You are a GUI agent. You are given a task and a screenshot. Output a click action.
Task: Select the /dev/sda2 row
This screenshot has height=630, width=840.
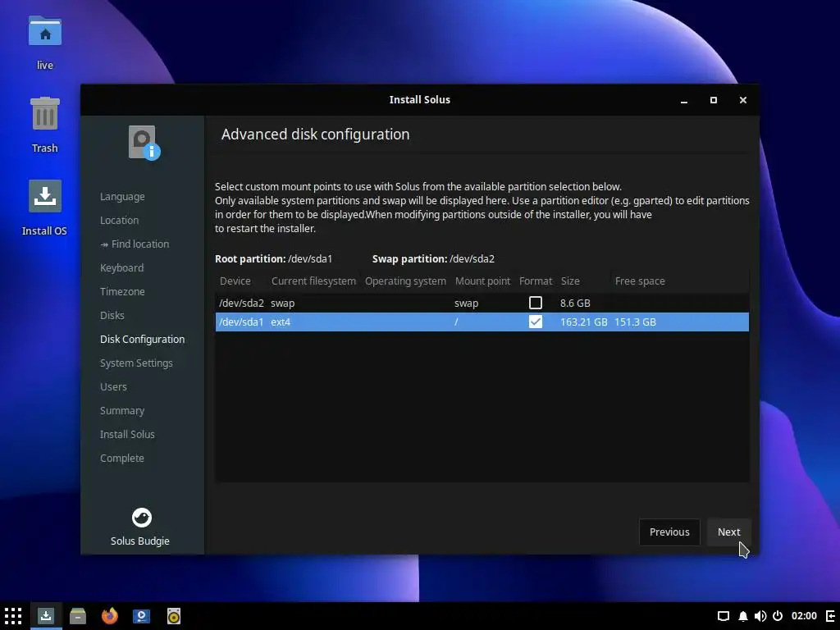coord(482,303)
